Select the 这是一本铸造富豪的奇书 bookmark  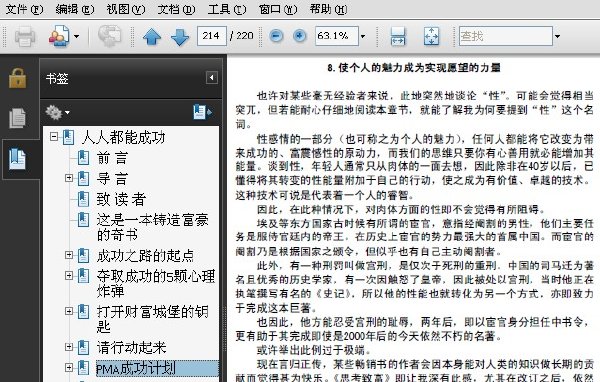coord(153,227)
